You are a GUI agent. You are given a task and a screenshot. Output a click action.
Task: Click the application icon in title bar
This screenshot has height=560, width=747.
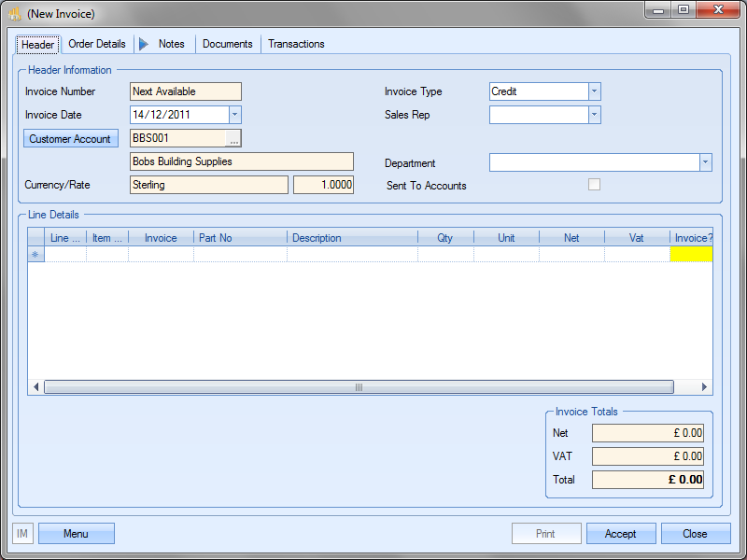coord(14,14)
